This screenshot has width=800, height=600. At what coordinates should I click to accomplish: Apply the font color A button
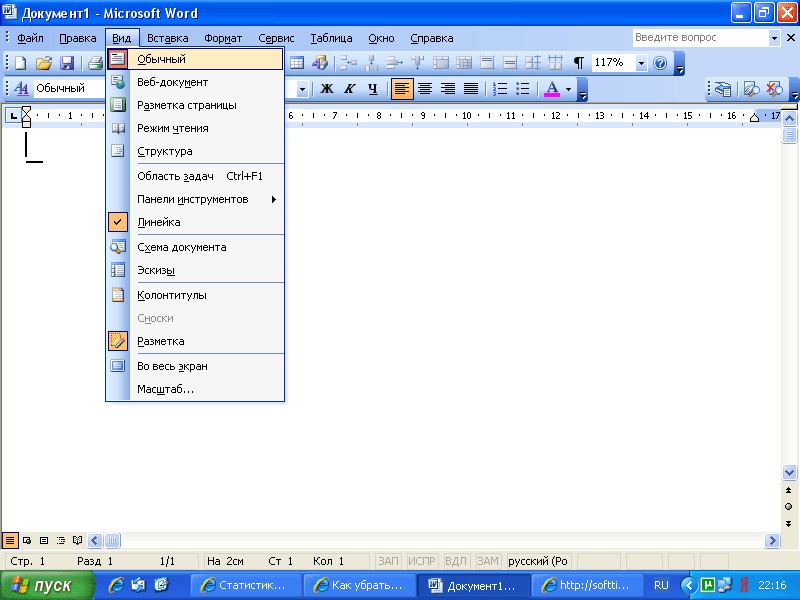[552, 89]
